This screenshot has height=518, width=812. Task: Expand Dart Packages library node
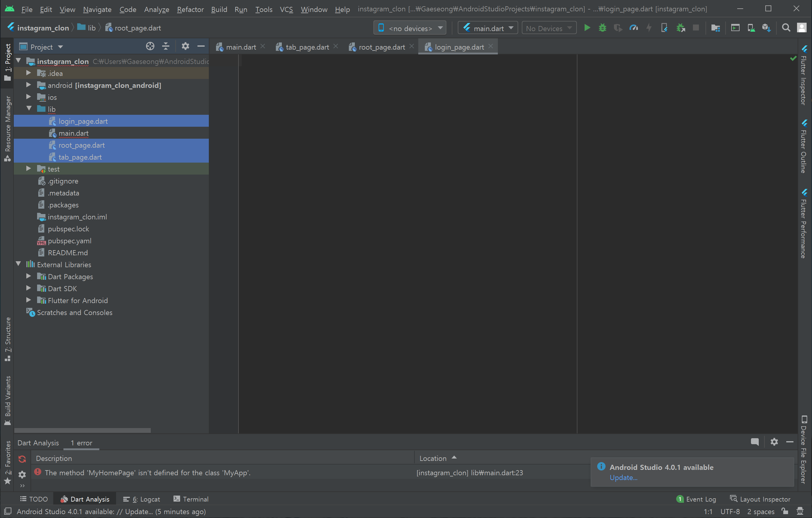tap(28, 276)
